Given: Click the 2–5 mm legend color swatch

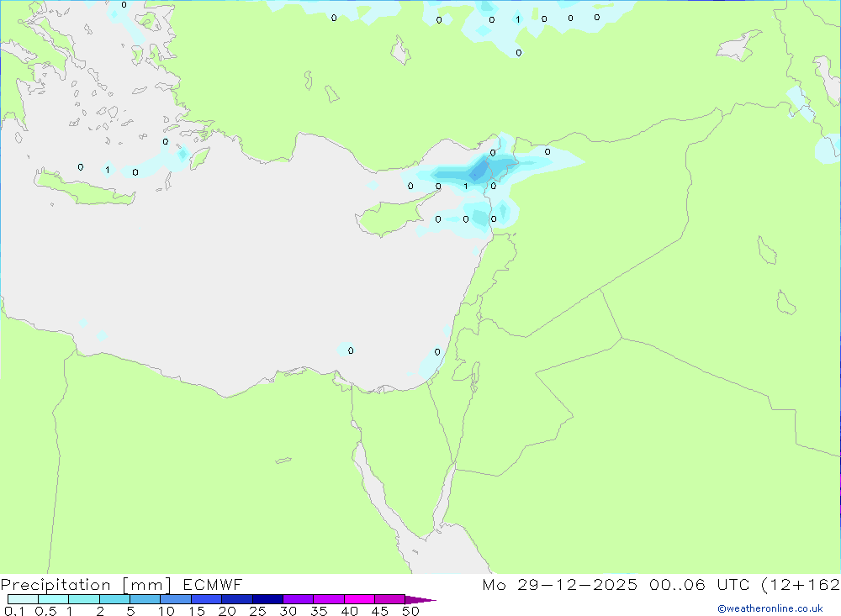Looking at the screenshot, I should (x=114, y=599).
